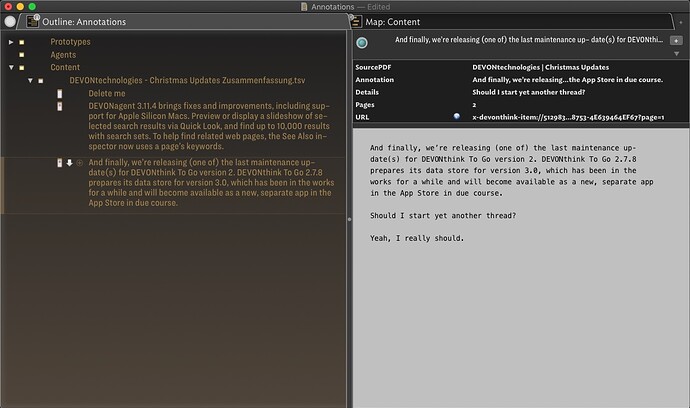The width and height of the screenshot is (690, 408).
Task: Click the note badge beside the Content container
Action: [22, 68]
